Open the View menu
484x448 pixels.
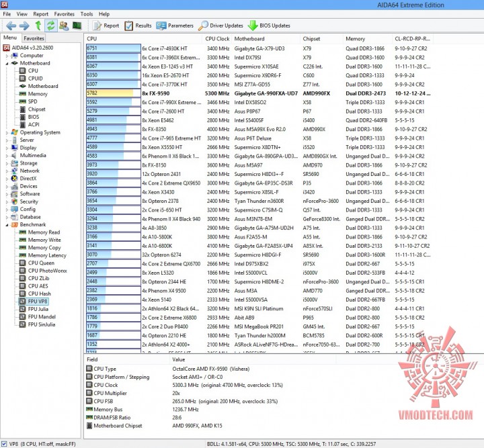[22, 14]
